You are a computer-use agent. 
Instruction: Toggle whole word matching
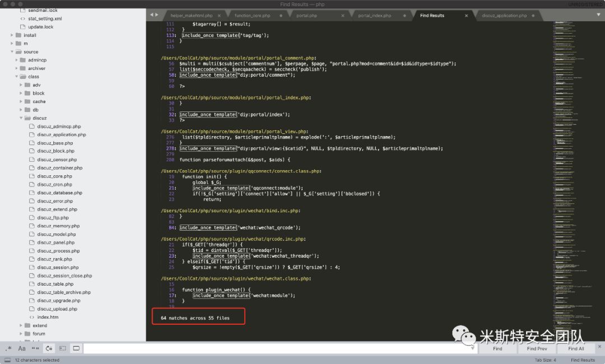click(35, 348)
